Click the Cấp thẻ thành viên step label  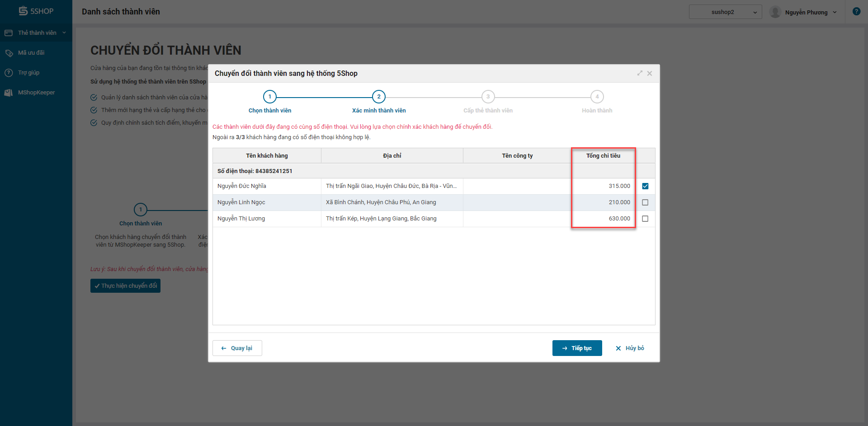pyautogui.click(x=488, y=111)
